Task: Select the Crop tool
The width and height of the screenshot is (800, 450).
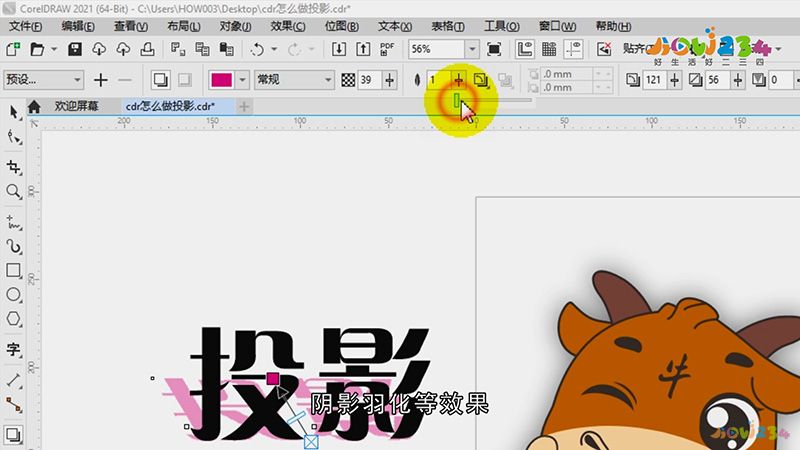Action: tap(13, 167)
